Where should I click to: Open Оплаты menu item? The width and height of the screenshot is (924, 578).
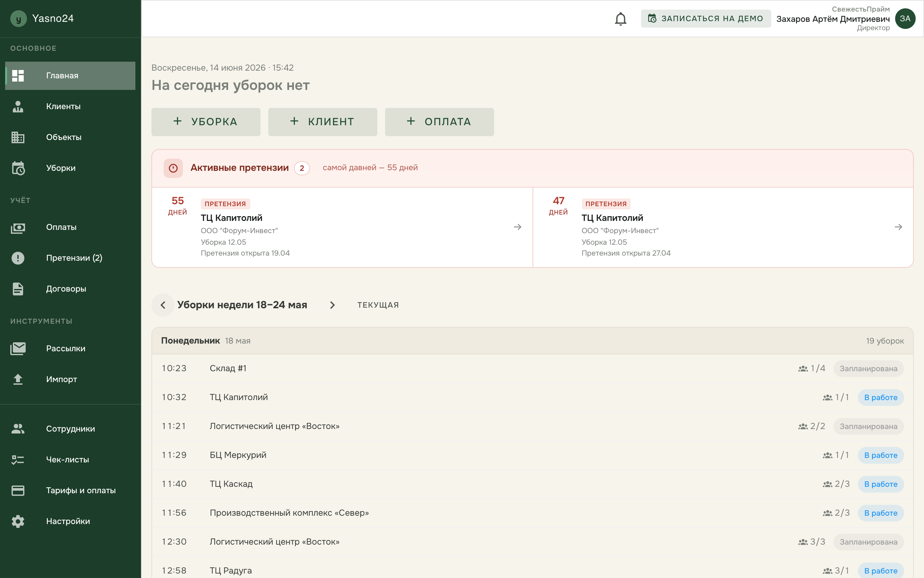click(70, 227)
